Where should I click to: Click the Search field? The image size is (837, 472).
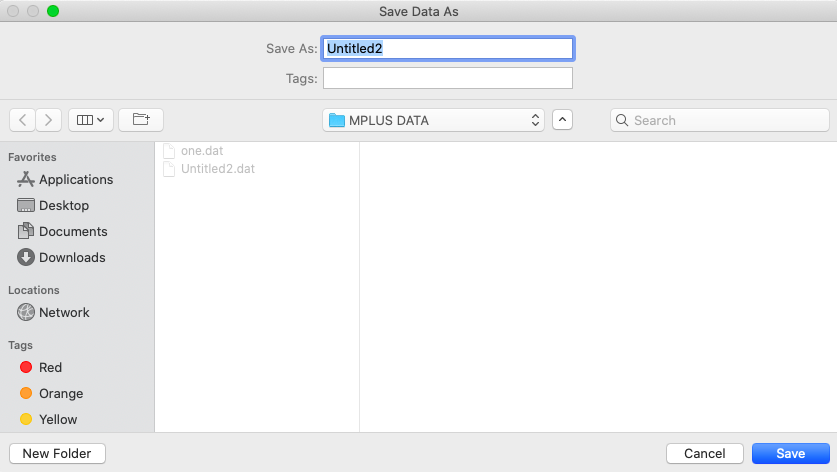pos(720,120)
